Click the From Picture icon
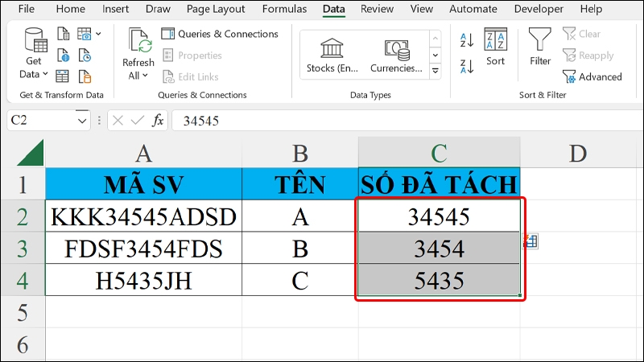 click(85, 34)
